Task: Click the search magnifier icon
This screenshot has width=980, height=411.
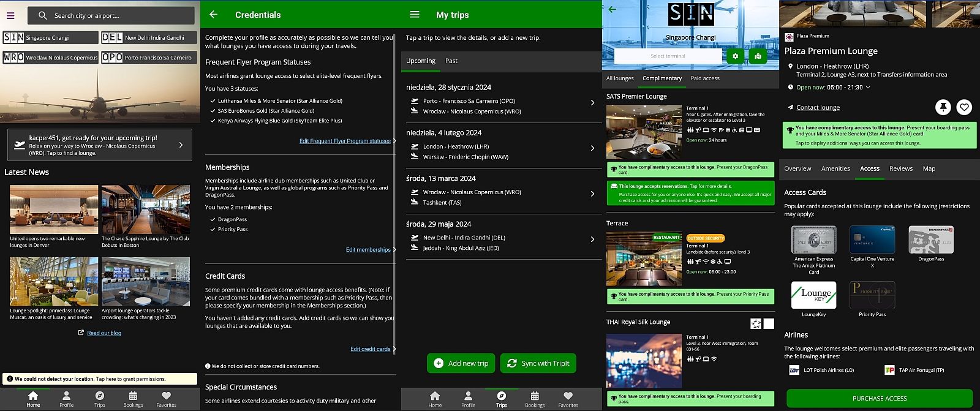Action: (x=42, y=15)
